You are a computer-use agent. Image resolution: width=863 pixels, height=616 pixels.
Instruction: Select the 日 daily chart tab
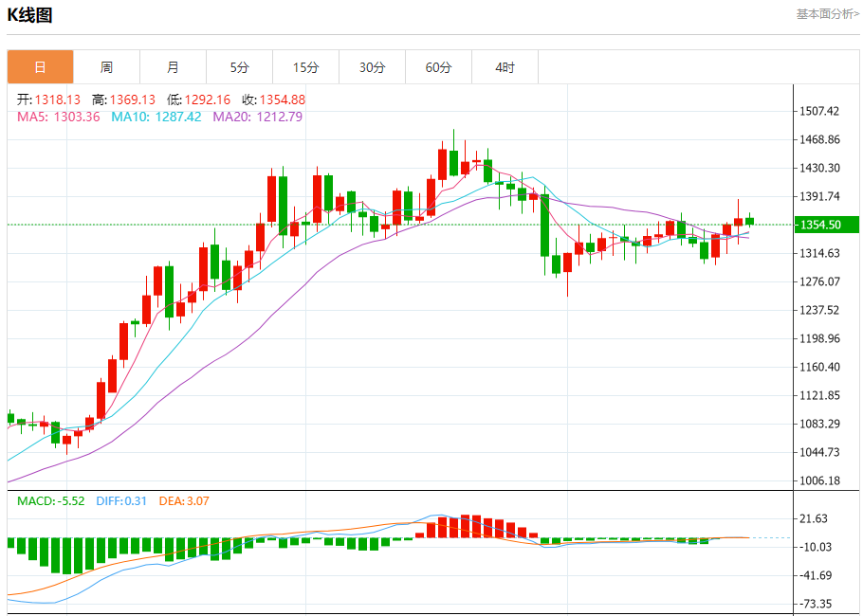point(40,67)
